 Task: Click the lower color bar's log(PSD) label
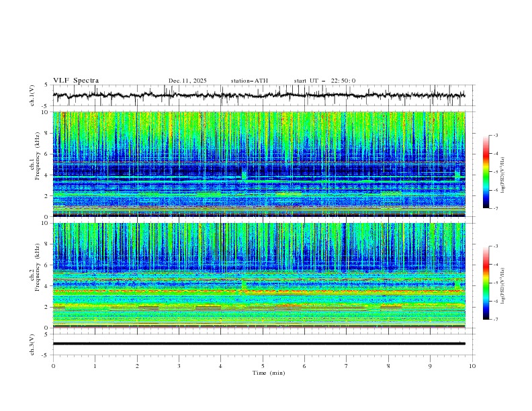pos(502,286)
